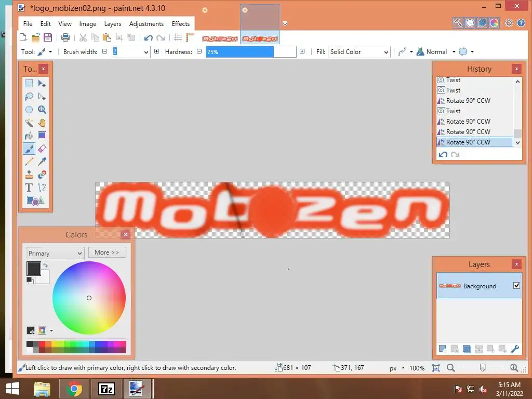Image resolution: width=532 pixels, height=399 pixels.
Task: Click Undo arrow in History panel
Action: pos(443,154)
